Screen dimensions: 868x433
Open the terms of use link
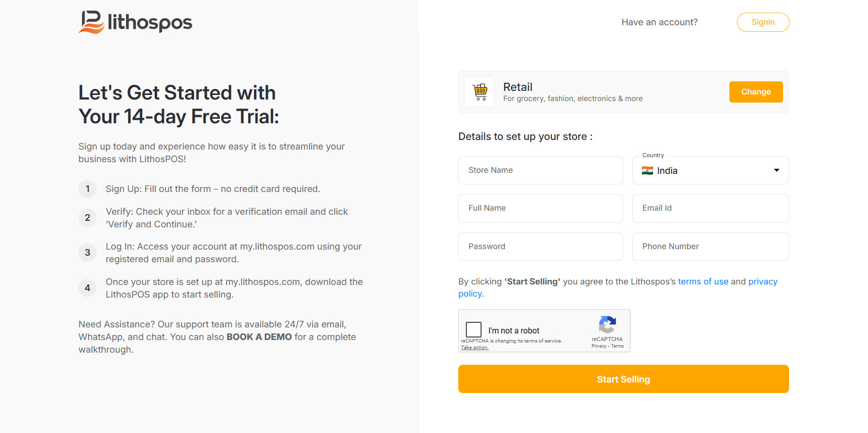click(x=703, y=281)
